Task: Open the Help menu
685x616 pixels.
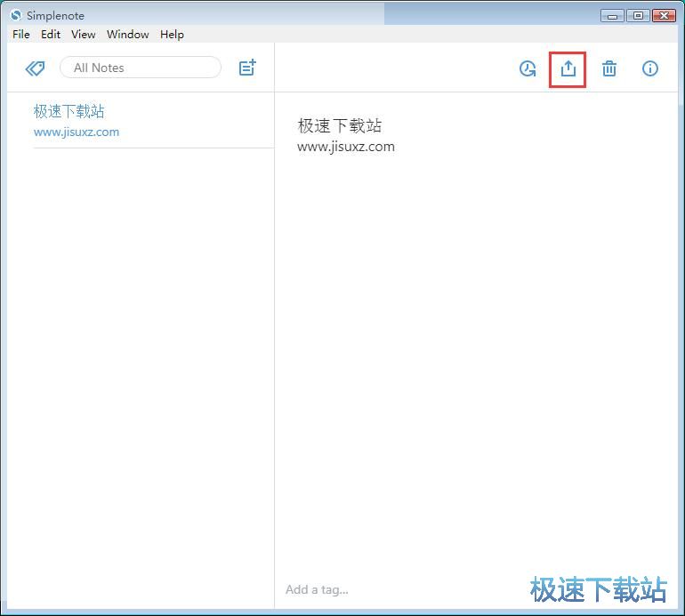Action: tap(172, 35)
